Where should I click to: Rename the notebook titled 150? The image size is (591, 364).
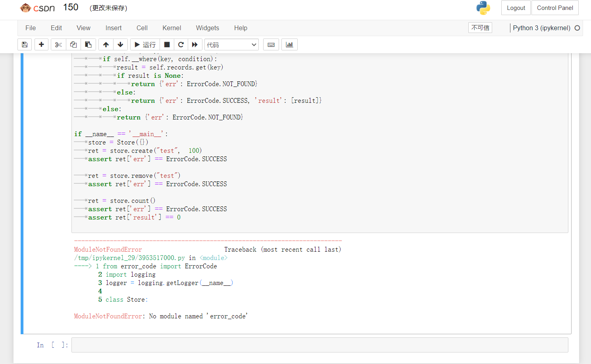coord(71,8)
